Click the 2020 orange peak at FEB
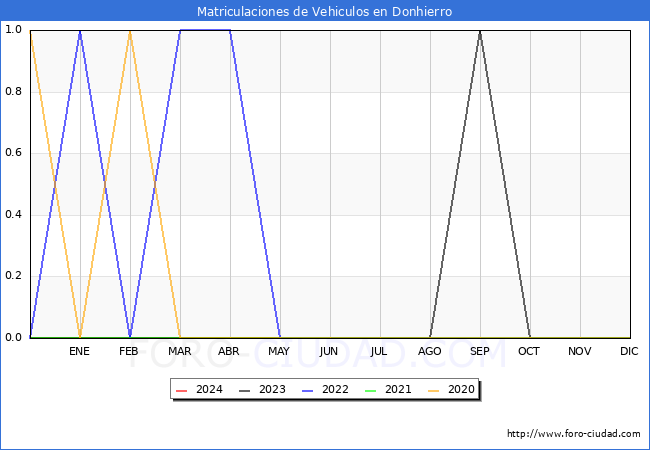The width and height of the screenshot is (650, 450). 130,31
